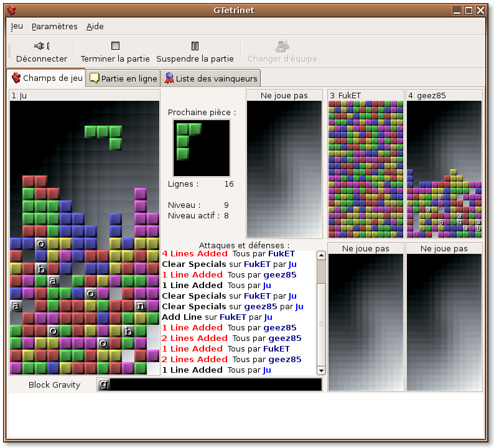Click the geez85 playfield thumbnail

(444, 169)
